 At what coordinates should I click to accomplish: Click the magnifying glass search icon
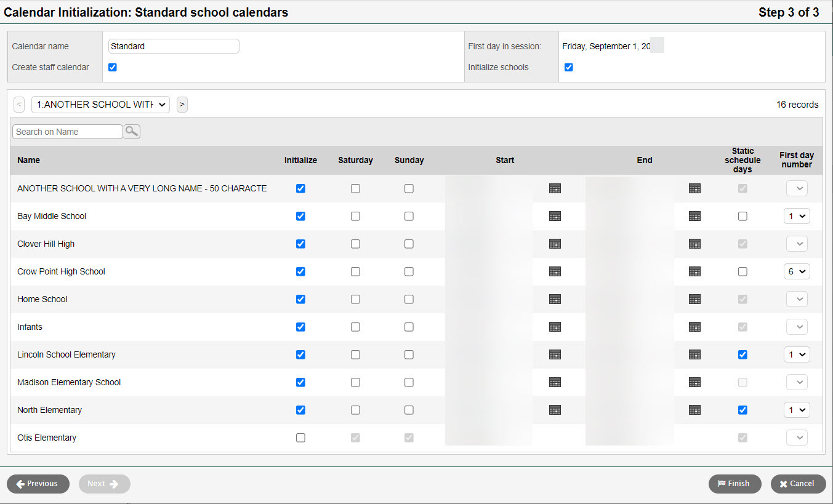[x=132, y=131]
